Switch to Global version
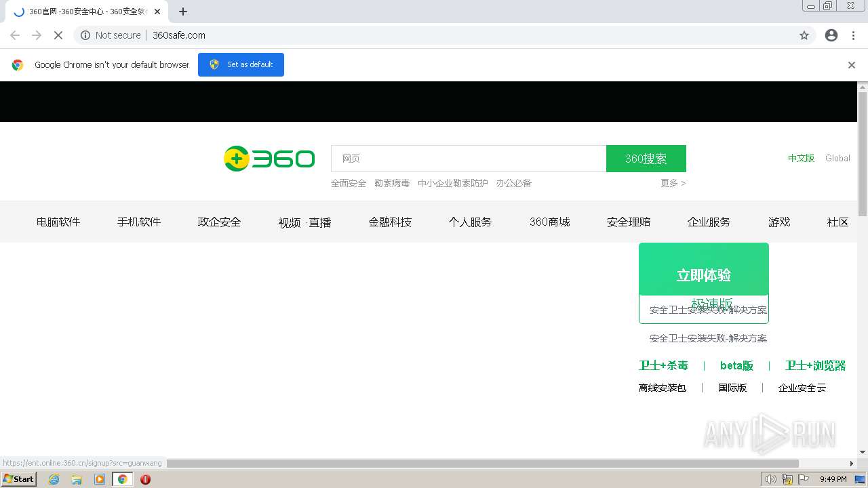Viewport: 868px width, 488px height. pos(837,158)
